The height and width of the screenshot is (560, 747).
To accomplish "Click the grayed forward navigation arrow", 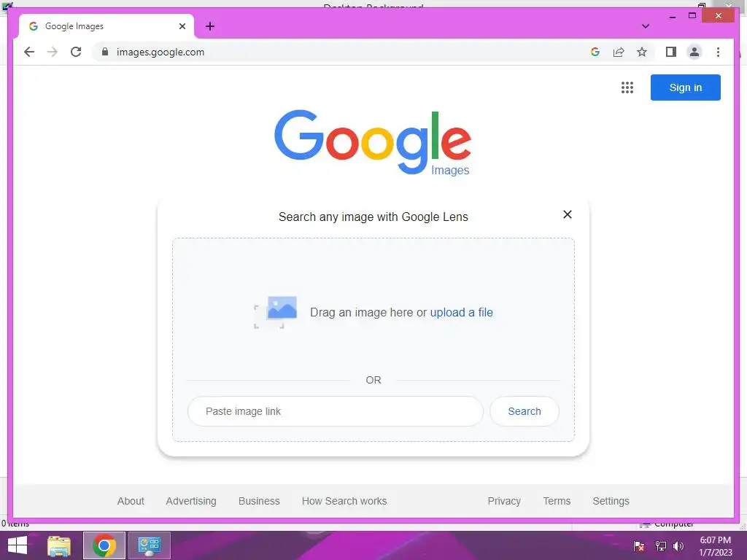I will pyautogui.click(x=53, y=52).
